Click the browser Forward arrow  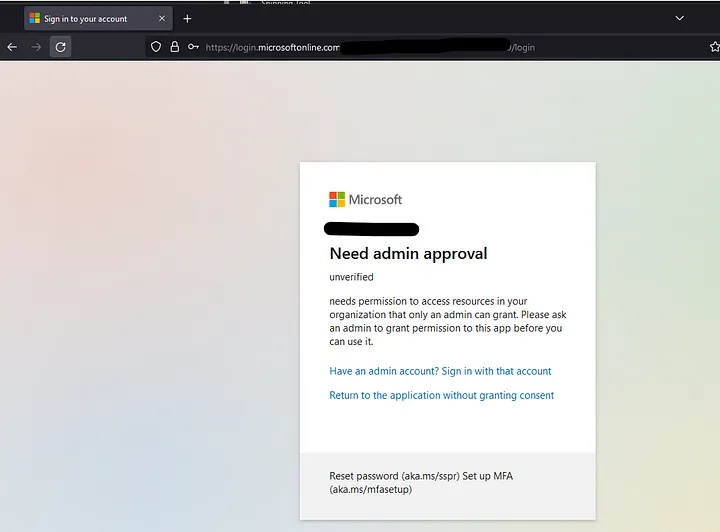tap(36, 47)
